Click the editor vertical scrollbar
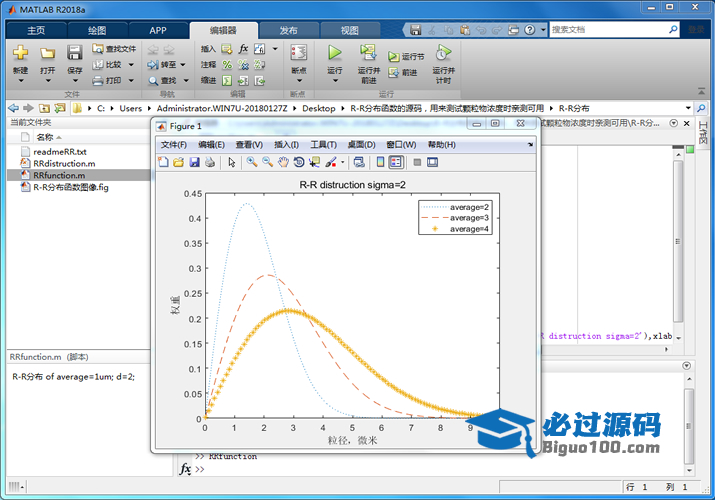 point(678,241)
